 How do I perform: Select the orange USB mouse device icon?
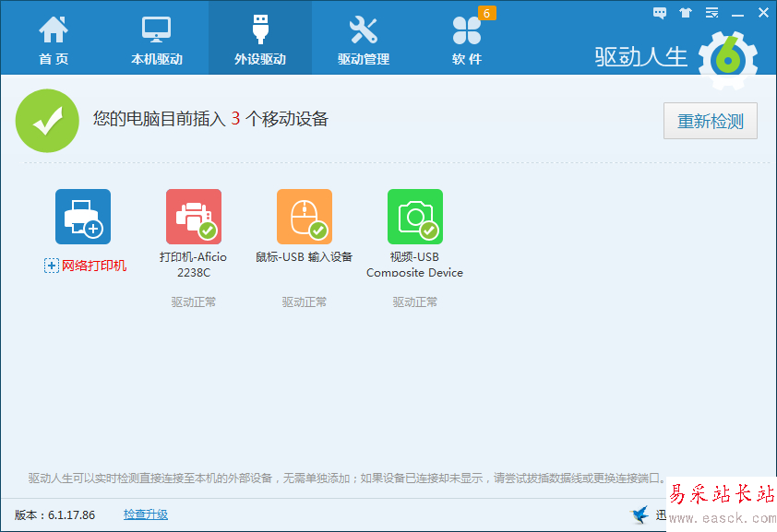305,217
